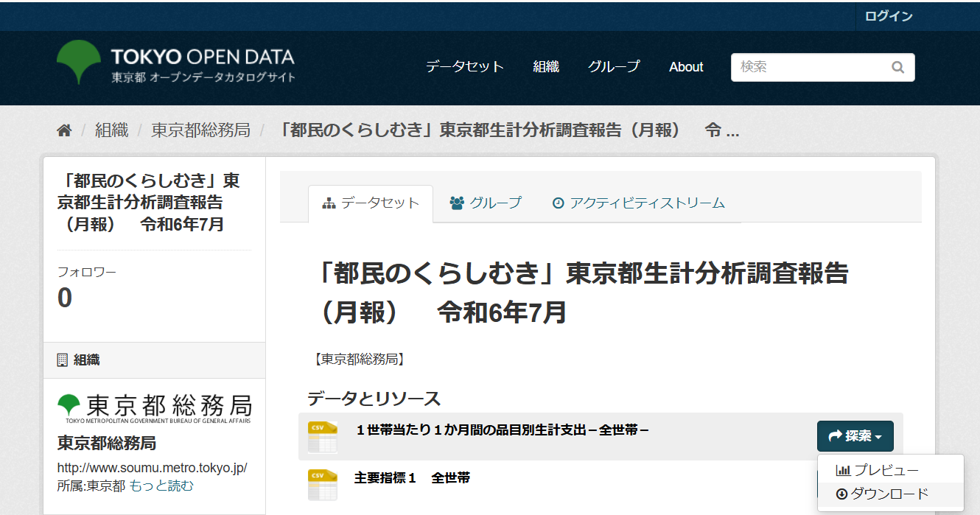The width and height of the screenshot is (980, 515).
Task: Switch to the データセット tab
Action: [371, 203]
